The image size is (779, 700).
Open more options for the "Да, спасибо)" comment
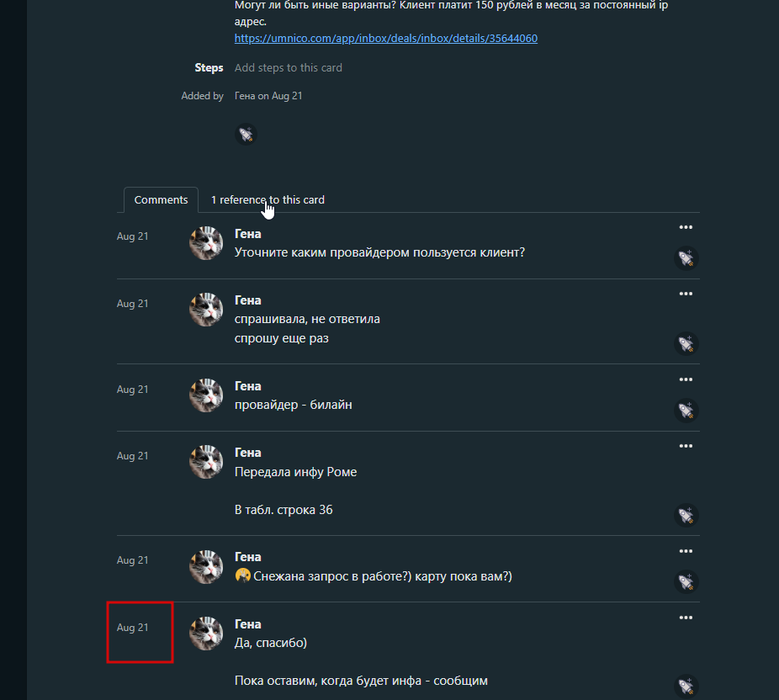[686, 618]
